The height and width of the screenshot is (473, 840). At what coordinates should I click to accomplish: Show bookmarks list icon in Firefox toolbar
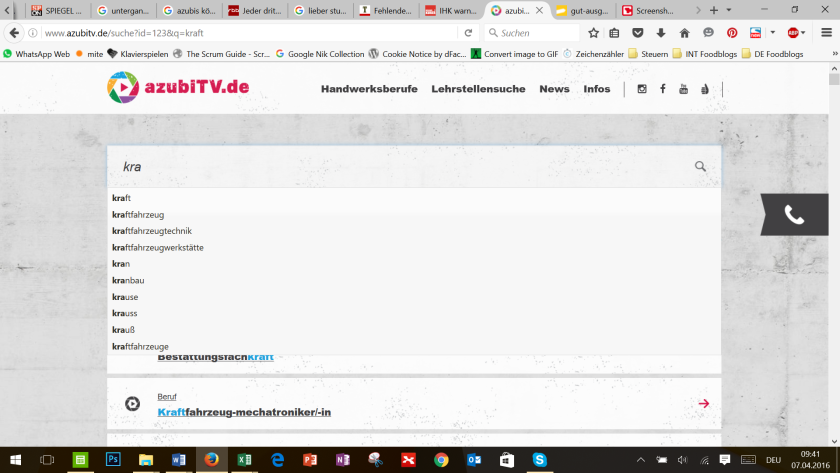614,33
